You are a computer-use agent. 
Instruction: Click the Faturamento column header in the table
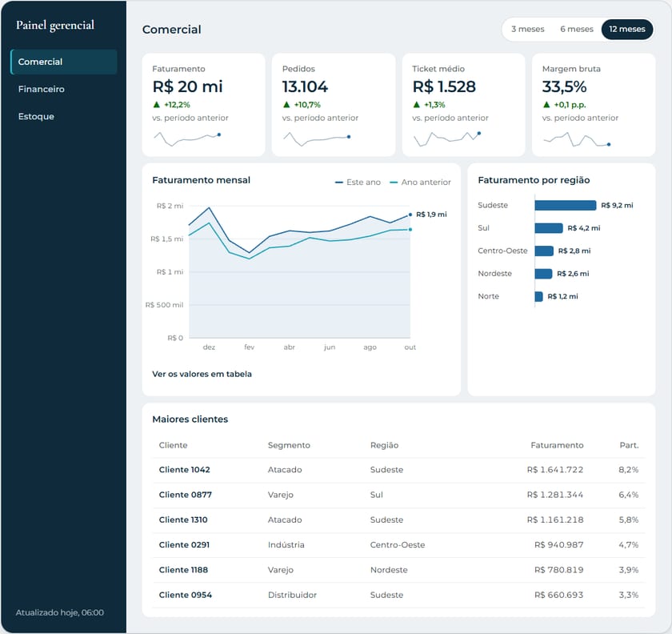click(x=557, y=445)
